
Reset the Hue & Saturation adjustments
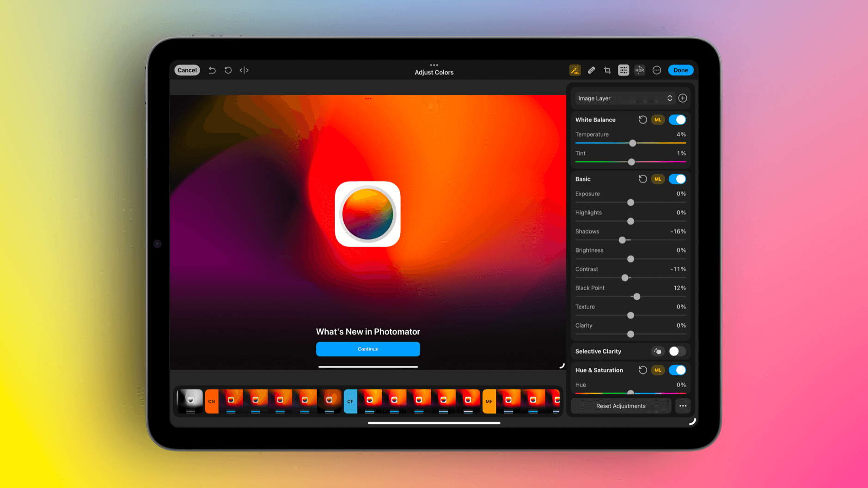(642, 370)
